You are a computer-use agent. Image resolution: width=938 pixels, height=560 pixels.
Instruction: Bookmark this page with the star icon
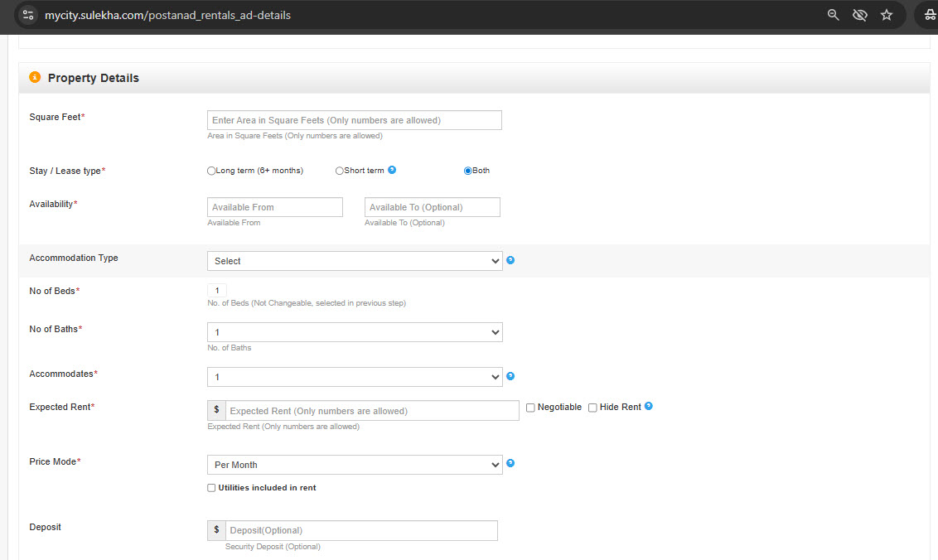[x=887, y=15]
